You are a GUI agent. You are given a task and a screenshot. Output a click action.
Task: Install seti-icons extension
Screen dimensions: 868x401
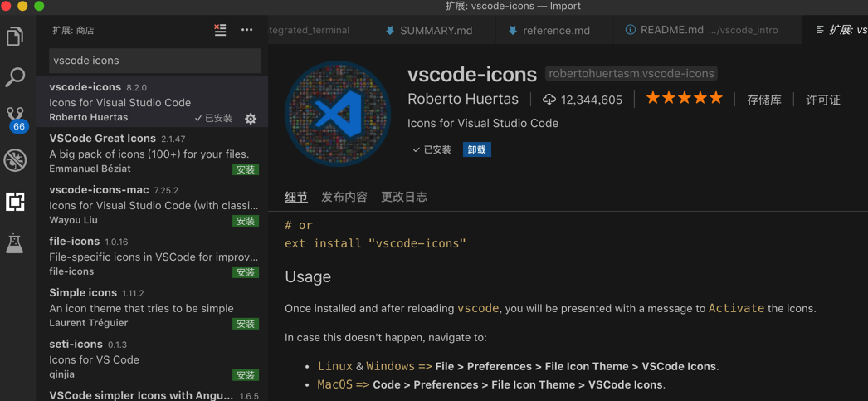(246, 375)
